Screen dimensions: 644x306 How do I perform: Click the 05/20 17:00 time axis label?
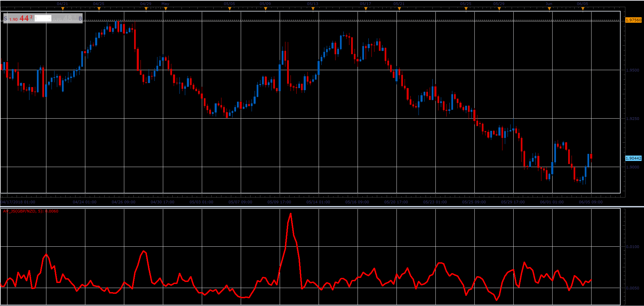click(396, 202)
